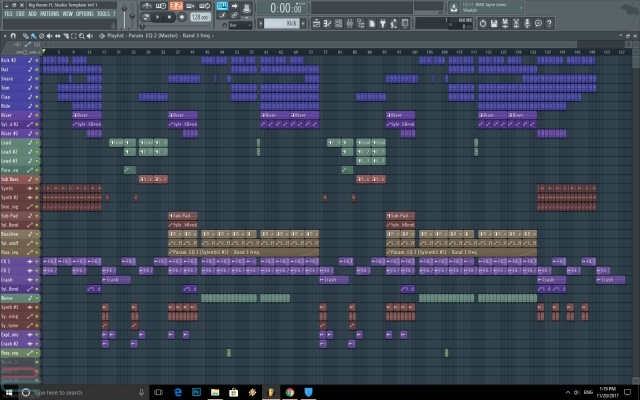This screenshot has width=640, height=400.
Task: Arm the record button
Action: click(182, 17)
